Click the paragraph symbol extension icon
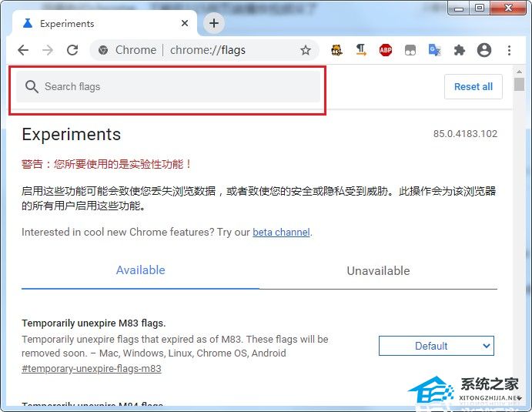The image size is (532, 412). pyautogui.click(x=361, y=50)
